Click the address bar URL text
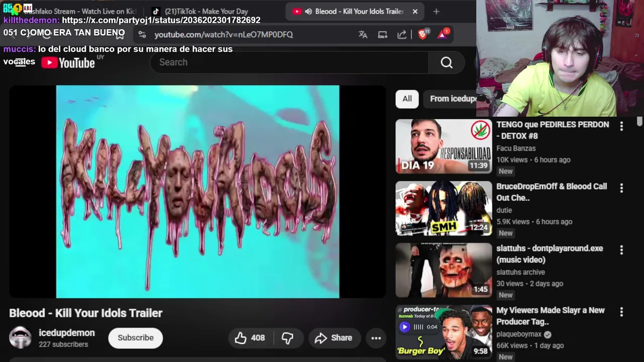 point(223,34)
